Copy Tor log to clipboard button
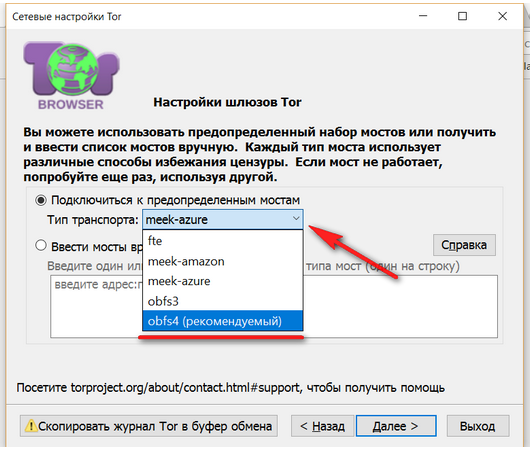The width and height of the screenshot is (530, 450). pos(149,426)
